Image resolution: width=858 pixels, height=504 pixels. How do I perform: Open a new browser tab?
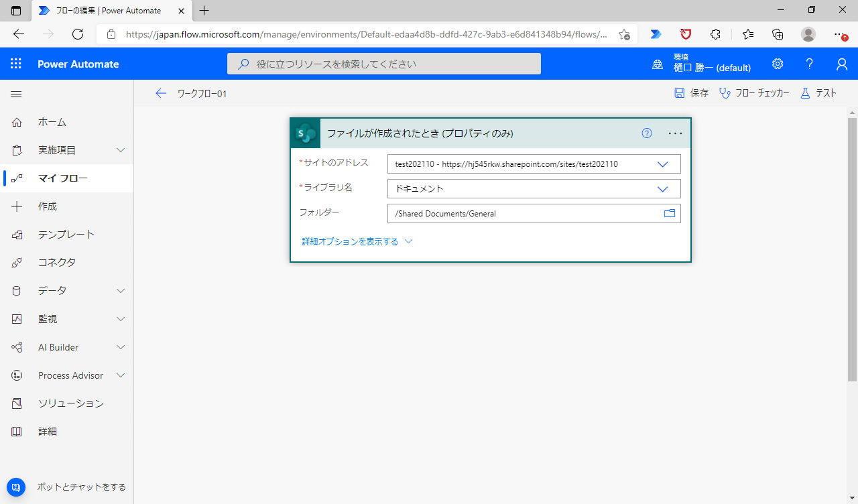(204, 11)
